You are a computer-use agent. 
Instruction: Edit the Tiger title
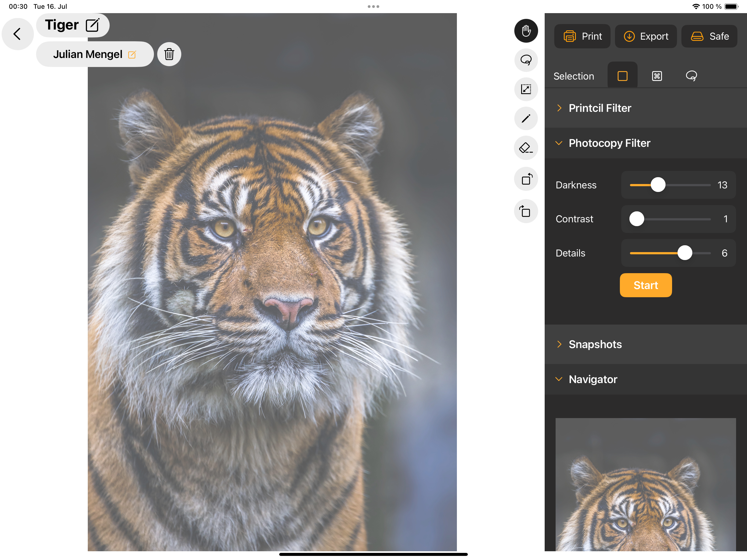92,25
